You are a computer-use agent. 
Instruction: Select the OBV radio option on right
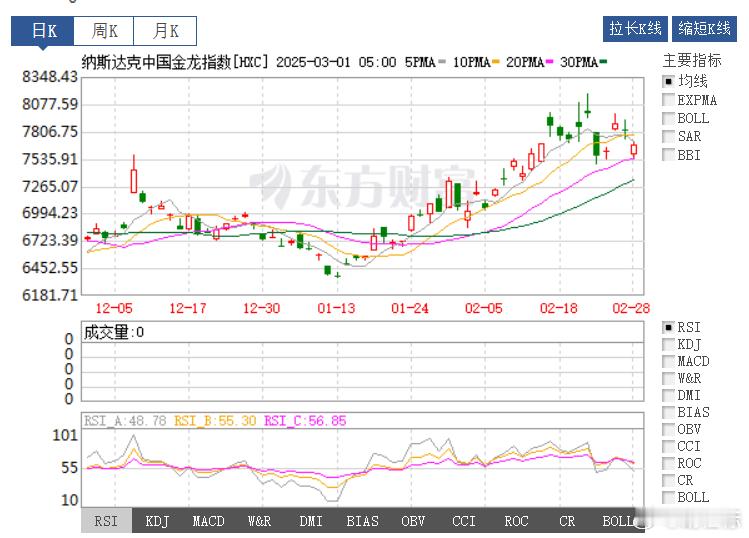(x=668, y=429)
